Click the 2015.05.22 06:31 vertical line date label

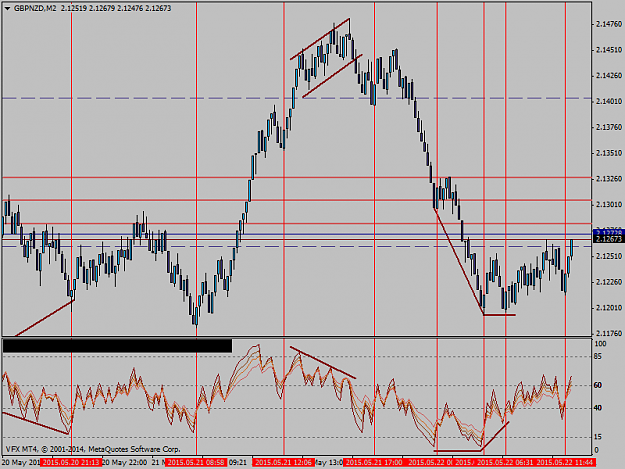tap(505, 463)
